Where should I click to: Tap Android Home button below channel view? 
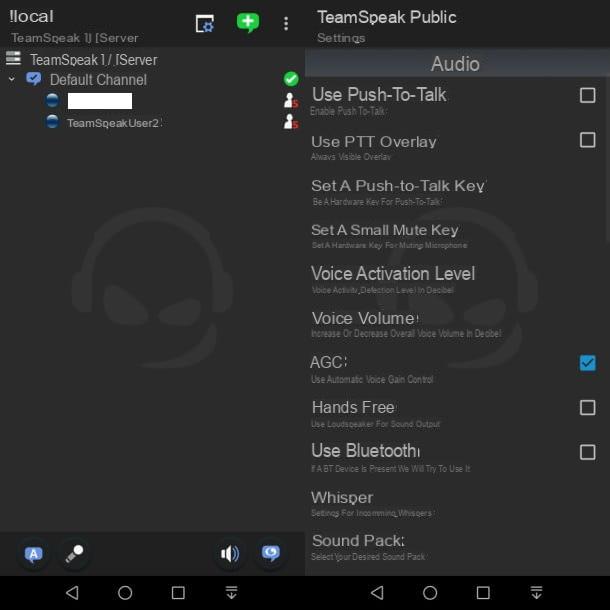(125, 592)
